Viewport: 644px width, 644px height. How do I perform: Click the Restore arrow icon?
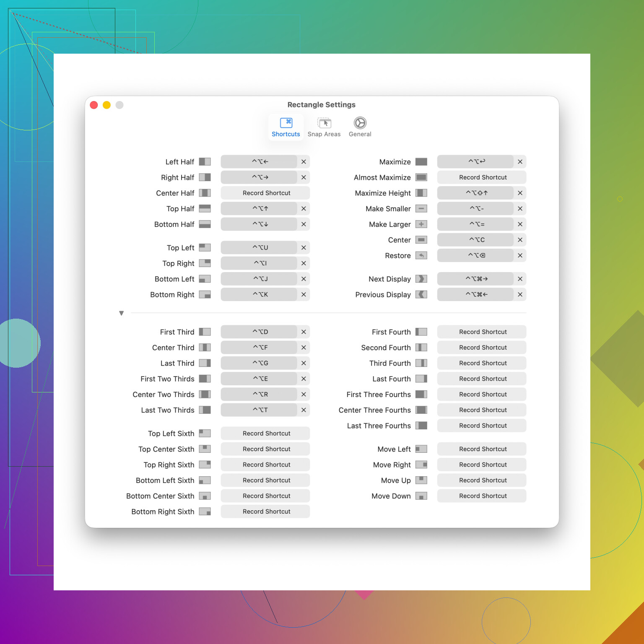(x=421, y=255)
